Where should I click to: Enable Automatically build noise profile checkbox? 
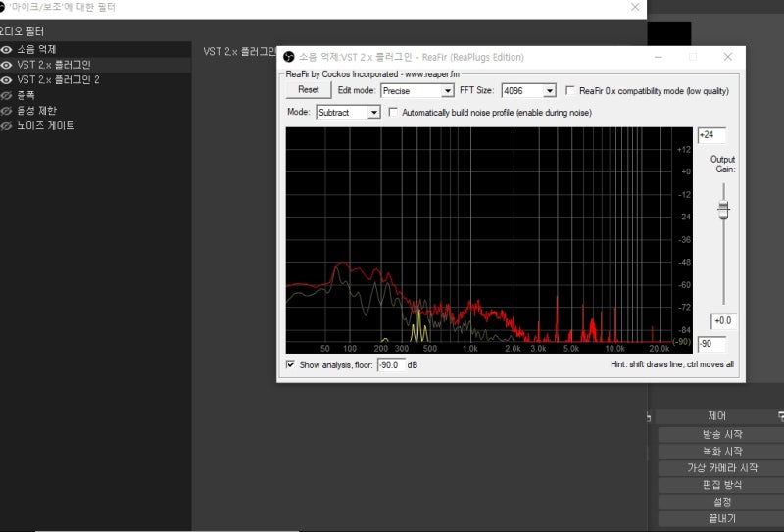(x=393, y=112)
